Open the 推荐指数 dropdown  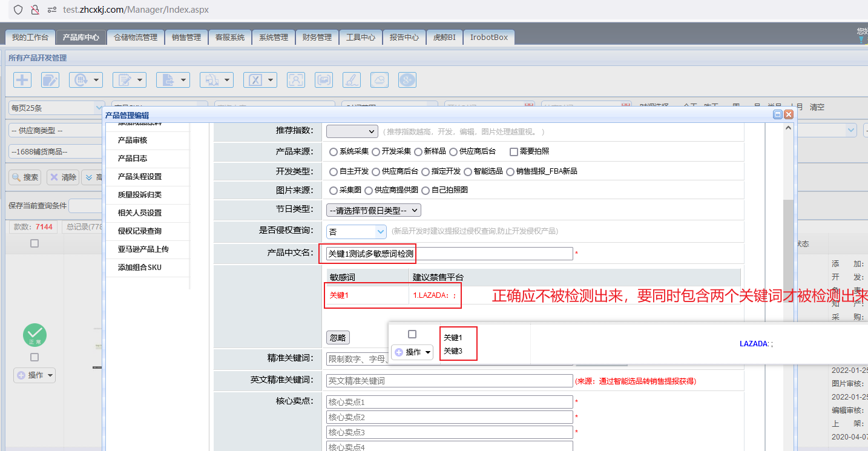click(352, 131)
